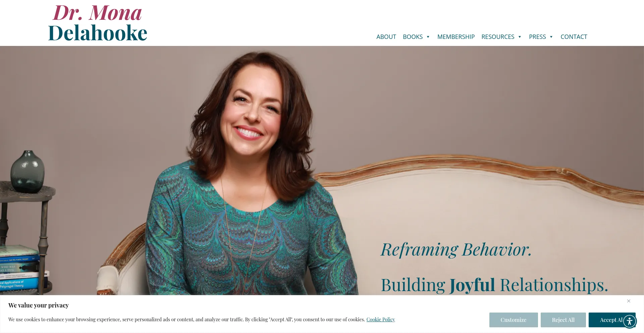Click the Reframing Behavior tagline
The image size is (644, 333).
click(x=456, y=249)
